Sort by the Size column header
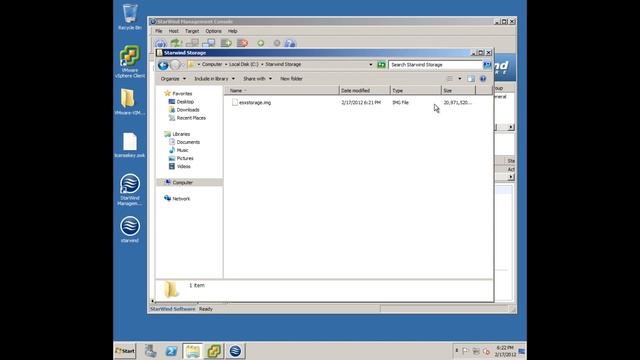 coord(458,91)
